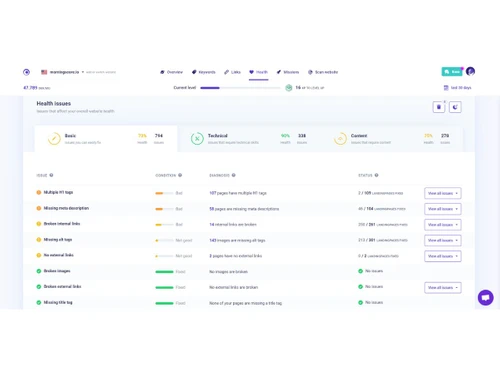Open the user profile avatar
This screenshot has width=500, height=375.
(x=470, y=71)
